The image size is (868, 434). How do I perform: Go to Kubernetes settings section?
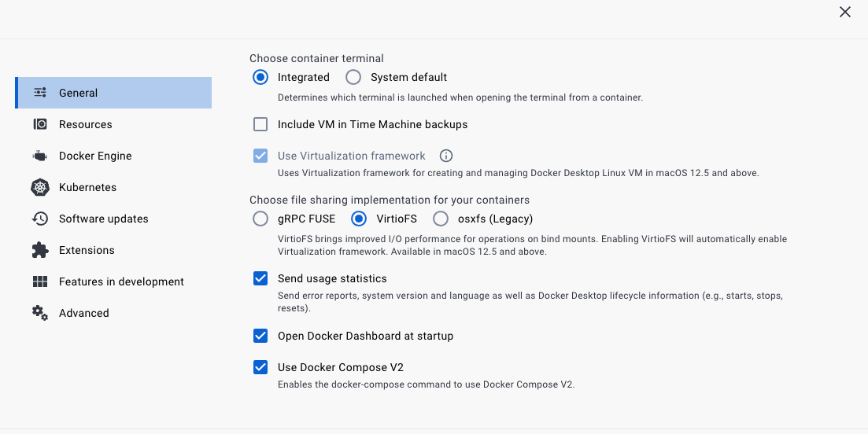[113, 187]
